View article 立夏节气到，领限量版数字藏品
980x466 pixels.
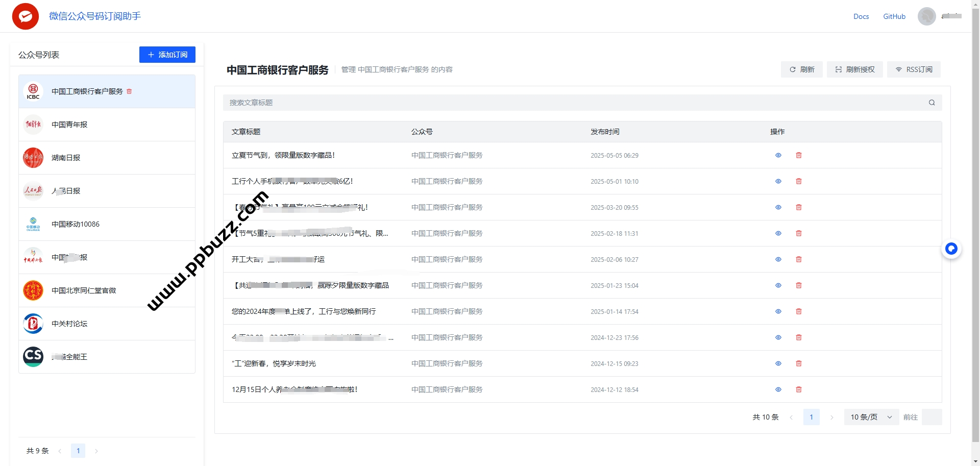tap(778, 155)
